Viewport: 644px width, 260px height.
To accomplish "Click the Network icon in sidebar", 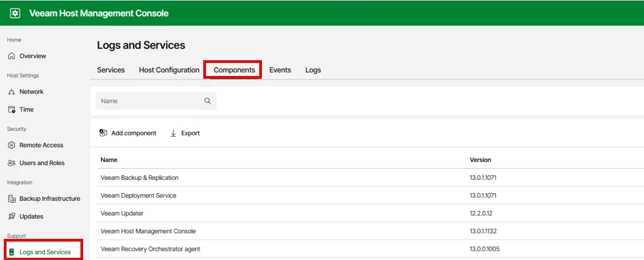I will (x=11, y=92).
